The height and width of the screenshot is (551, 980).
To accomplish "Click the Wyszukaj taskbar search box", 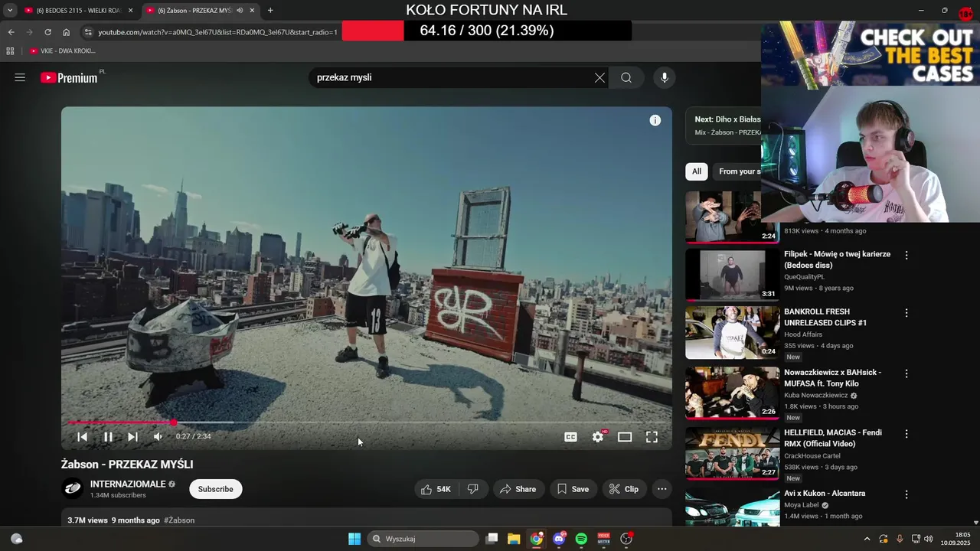I will [423, 539].
